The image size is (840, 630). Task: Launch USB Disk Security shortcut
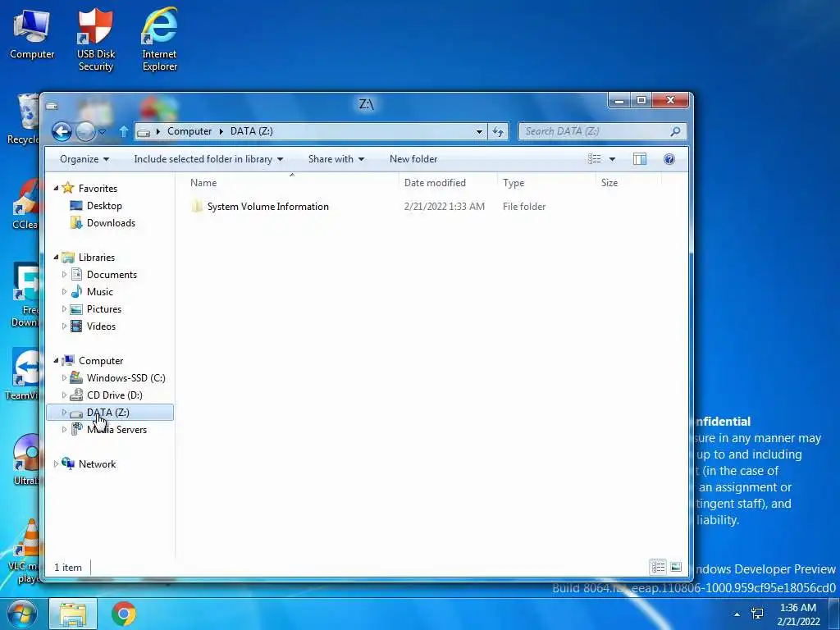(96, 39)
